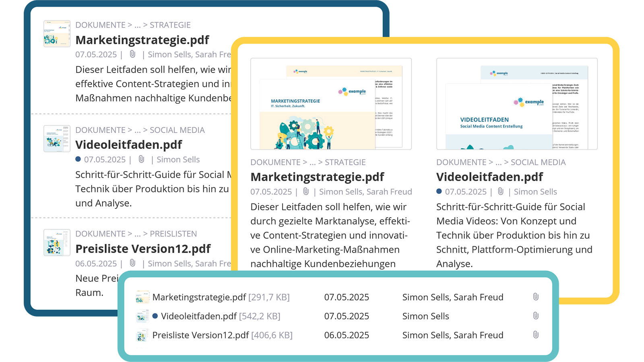Click date 06.05.2025 in table row
The height and width of the screenshot is (362, 644).
pyautogui.click(x=347, y=335)
